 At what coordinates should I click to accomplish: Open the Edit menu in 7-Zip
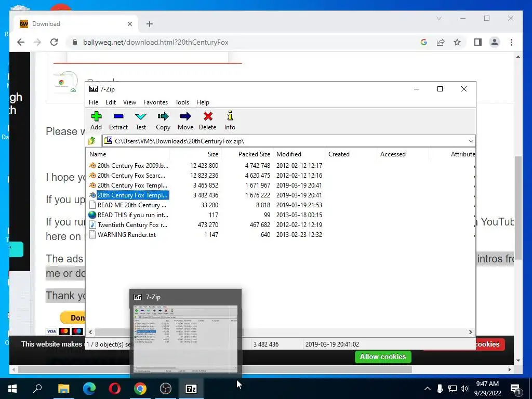pos(111,102)
